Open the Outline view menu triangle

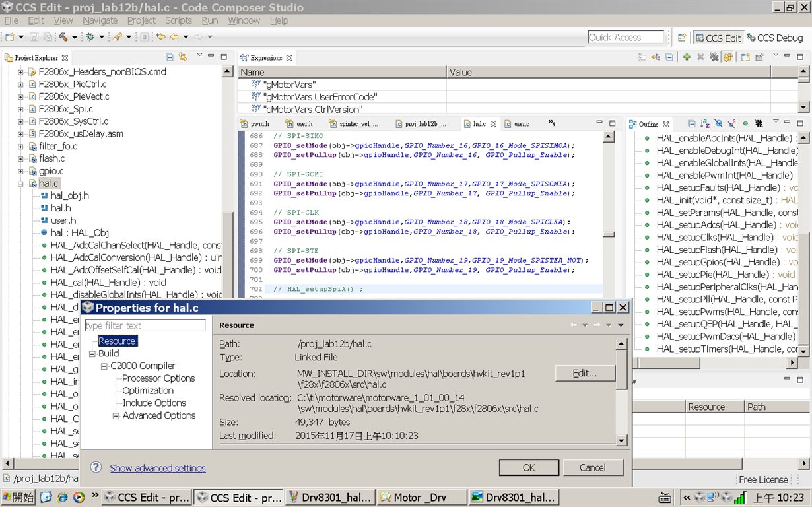pos(776,122)
